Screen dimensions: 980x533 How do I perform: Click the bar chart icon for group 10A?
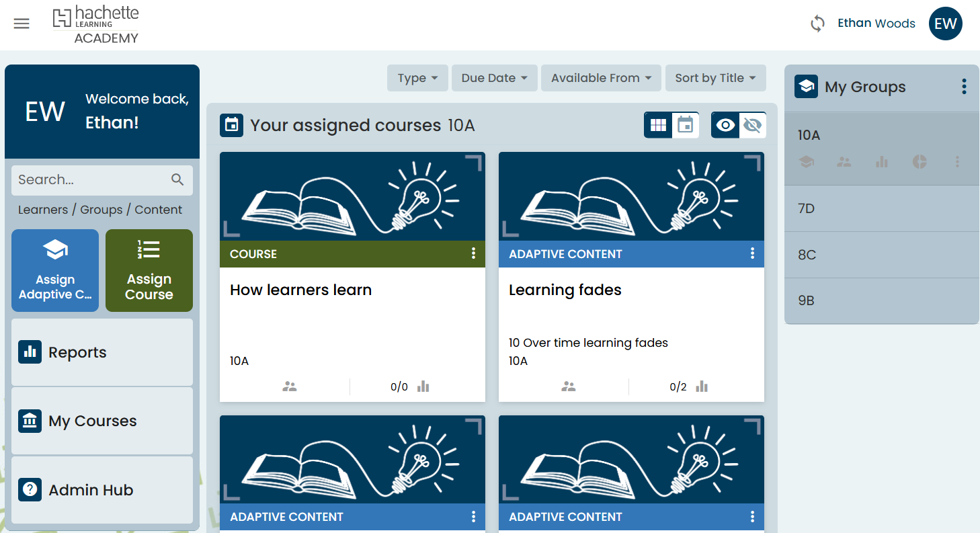click(882, 161)
